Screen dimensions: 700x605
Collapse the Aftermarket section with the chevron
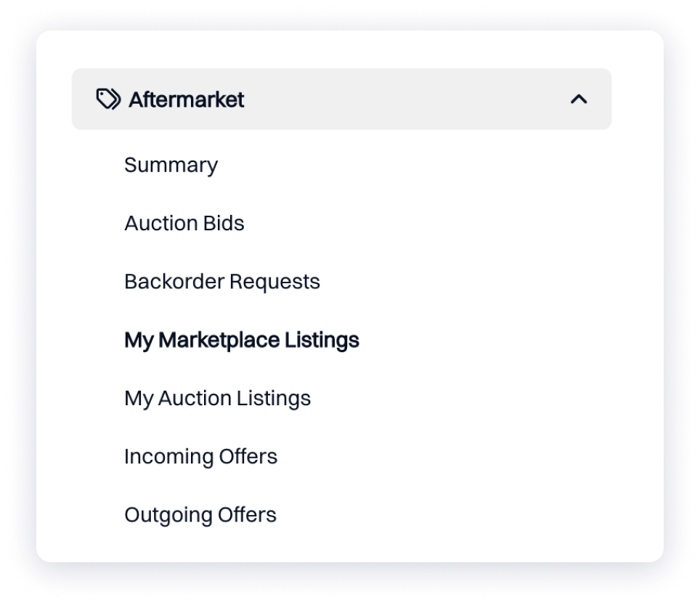click(x=579, y=100)
